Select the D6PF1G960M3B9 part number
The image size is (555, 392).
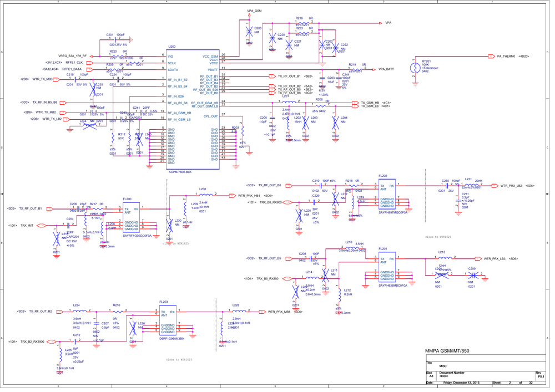coord(171,339)
